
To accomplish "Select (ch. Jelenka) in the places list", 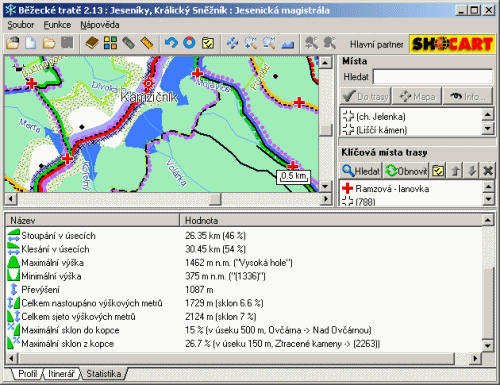I will tap(410, 117).
